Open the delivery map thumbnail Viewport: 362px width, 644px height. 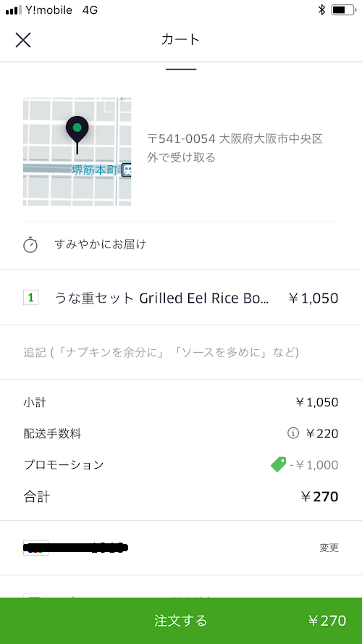(x=77, y=151)
